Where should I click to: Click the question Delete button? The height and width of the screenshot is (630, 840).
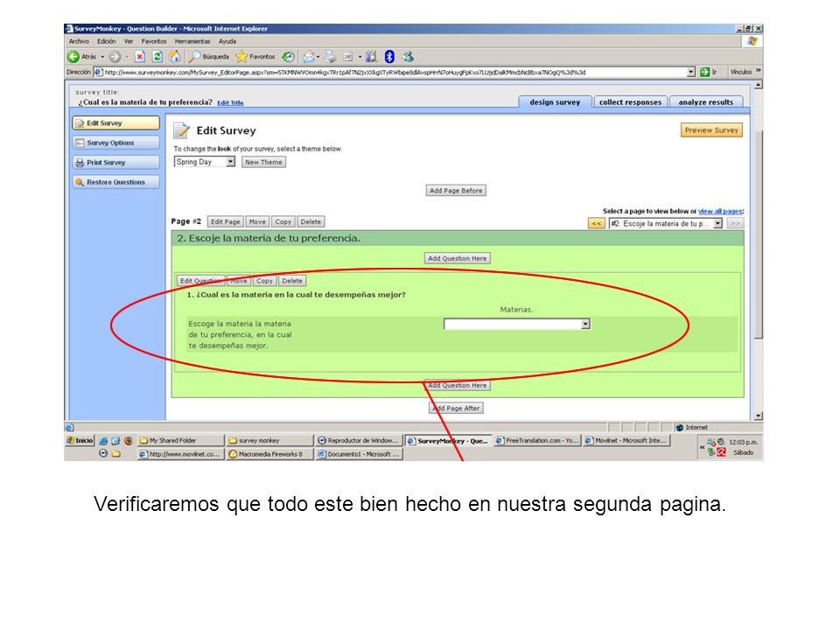tap(292, 281)
